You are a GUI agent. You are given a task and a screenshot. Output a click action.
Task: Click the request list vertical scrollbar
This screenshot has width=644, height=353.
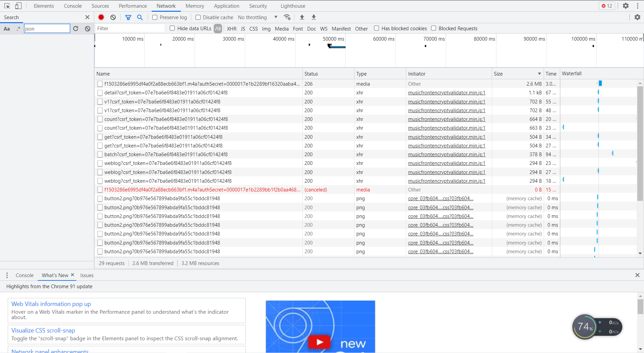coord(640,143)
